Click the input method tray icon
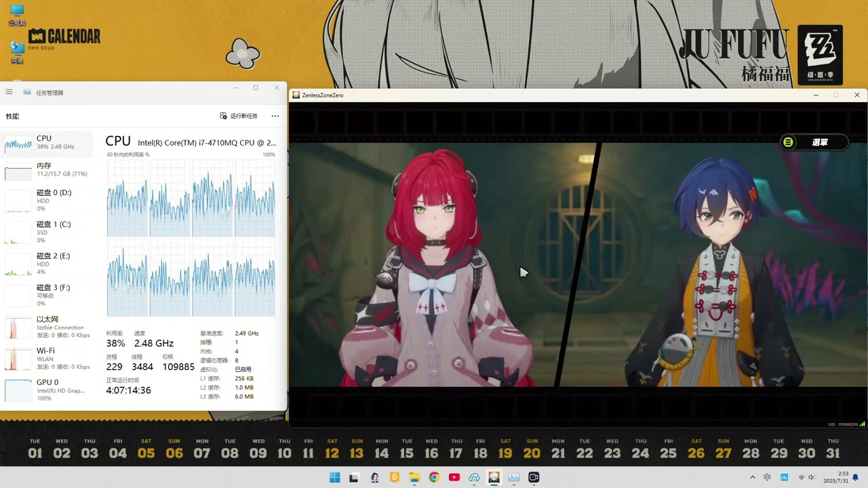 pos(768,477)
